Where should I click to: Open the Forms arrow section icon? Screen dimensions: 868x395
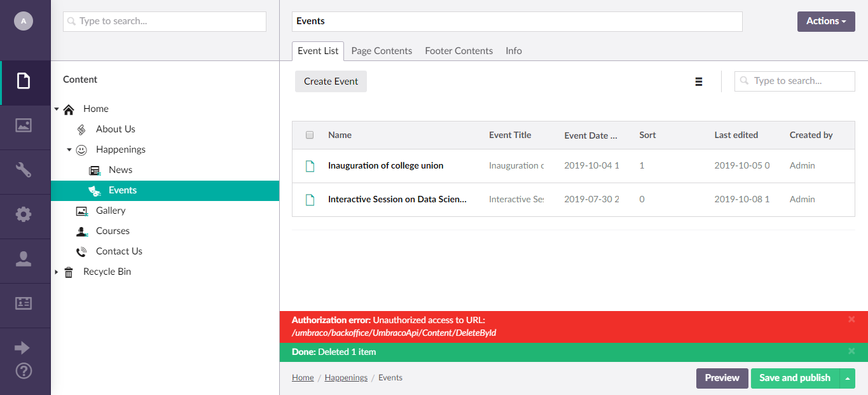point(22,348)
